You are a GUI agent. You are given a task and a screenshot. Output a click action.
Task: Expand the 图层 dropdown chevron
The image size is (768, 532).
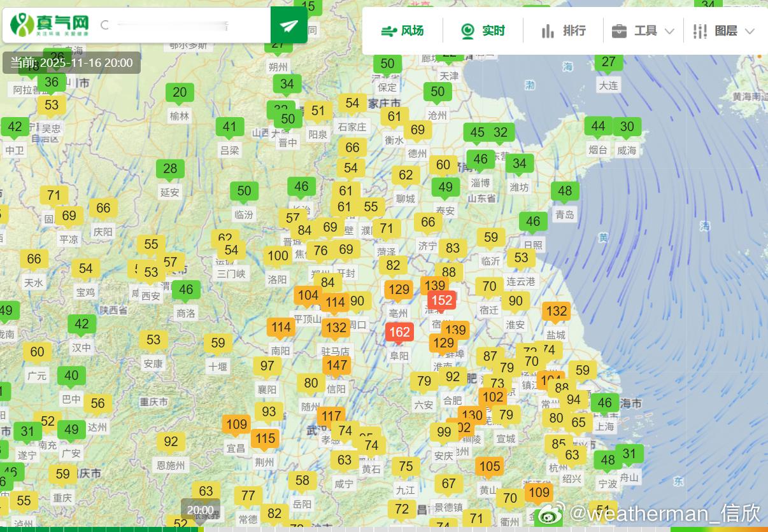pos(750,31)
